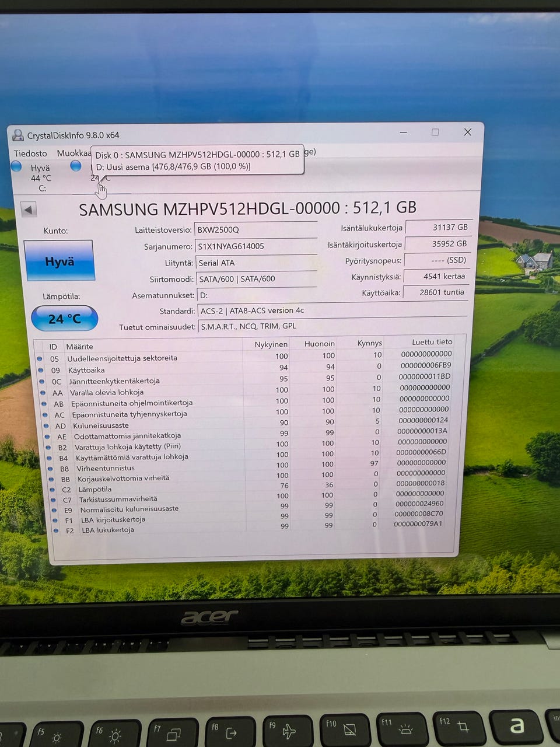Click the Huonoin column header
The image size is (560, 747).
pyautogui.click(x=320, y=344)
